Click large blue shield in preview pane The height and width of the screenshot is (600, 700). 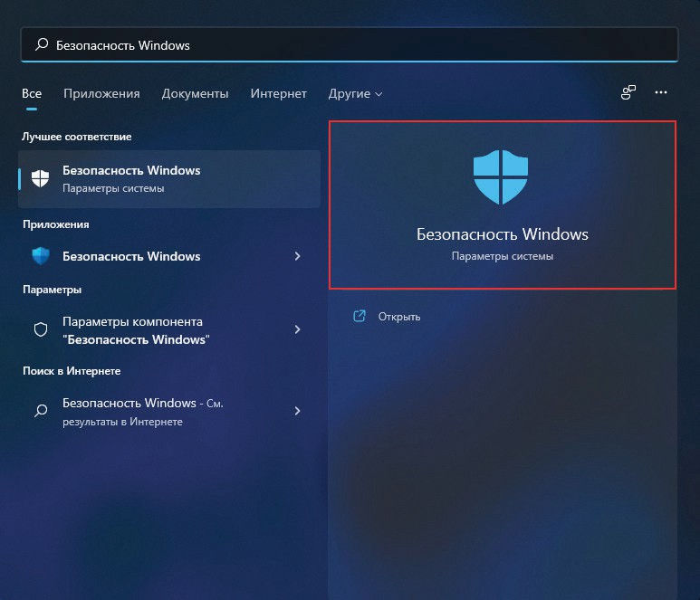tap(501, 177)
